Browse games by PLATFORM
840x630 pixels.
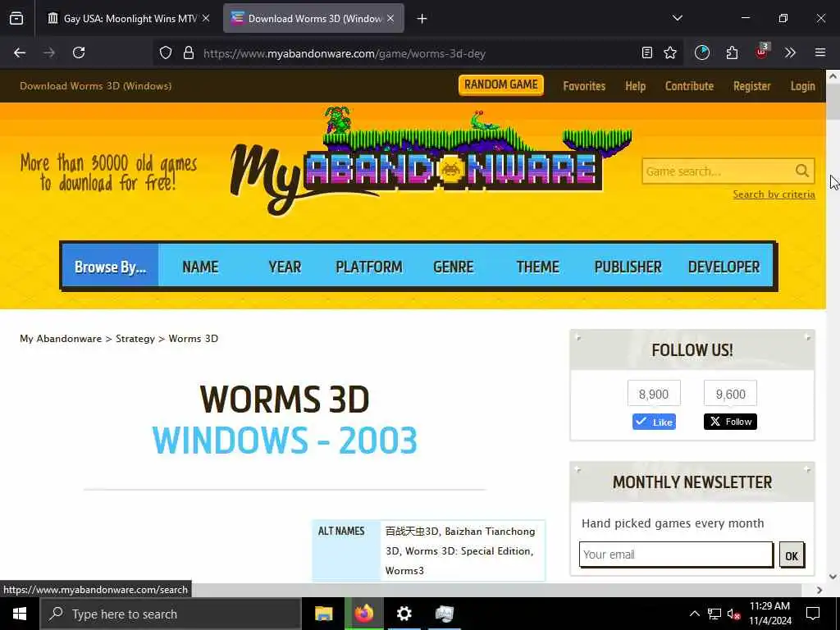tap(369, 267)
